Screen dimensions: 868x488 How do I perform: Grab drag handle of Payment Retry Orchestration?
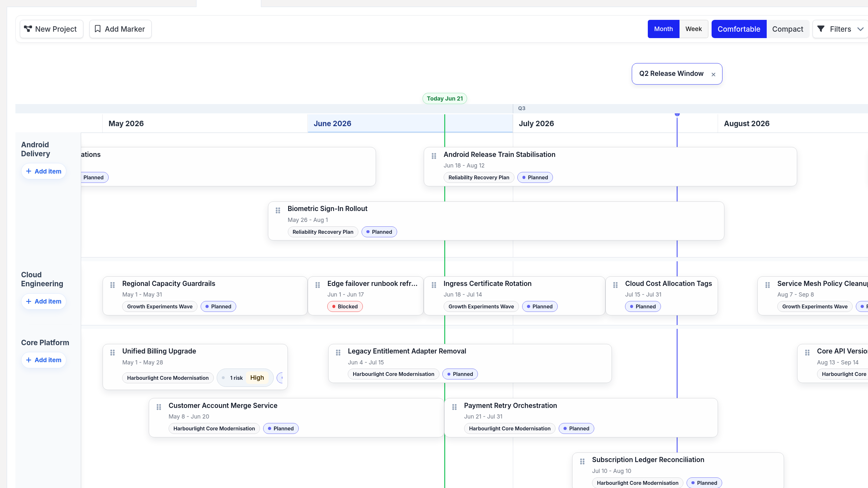pos(454,407)
